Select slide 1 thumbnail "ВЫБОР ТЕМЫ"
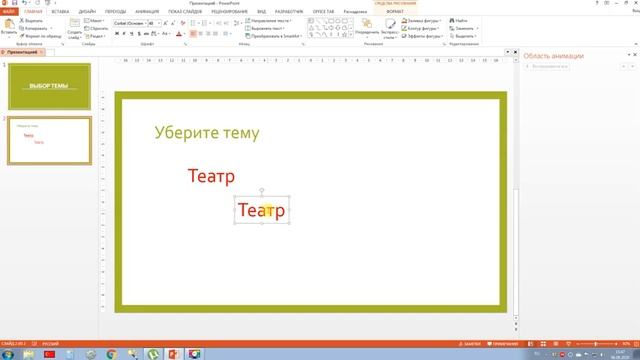 point(49,86)
